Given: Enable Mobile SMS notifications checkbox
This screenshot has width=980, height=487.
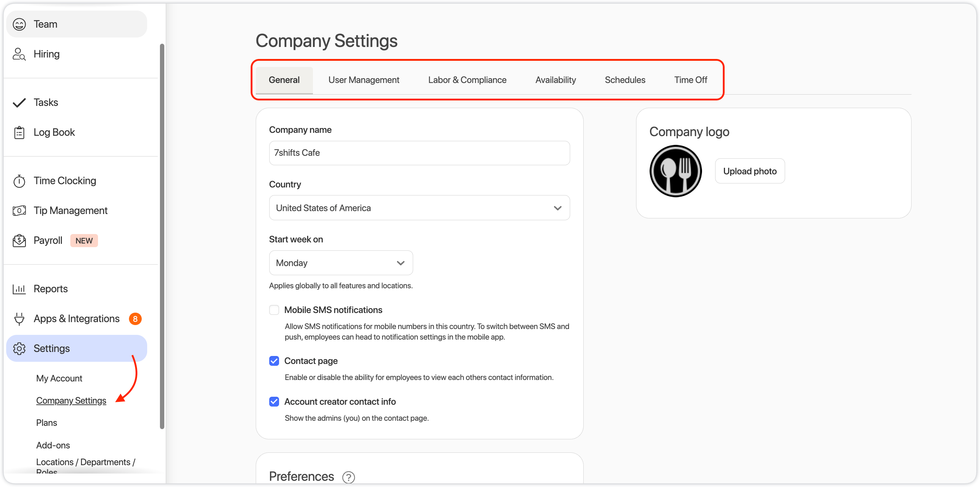Looking at the screenshot, I should tap(274, 310).
